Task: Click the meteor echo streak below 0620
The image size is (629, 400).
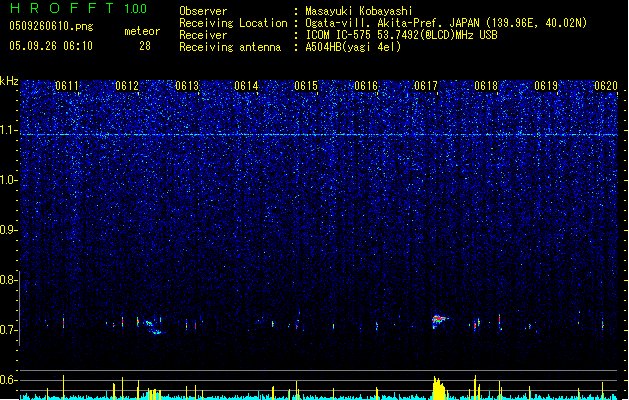Action: [603, 324]
